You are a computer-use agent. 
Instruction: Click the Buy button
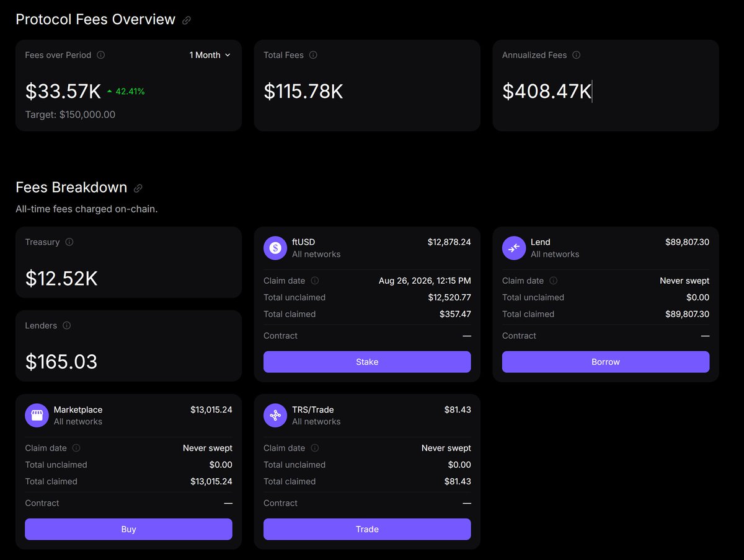[128, 529]
